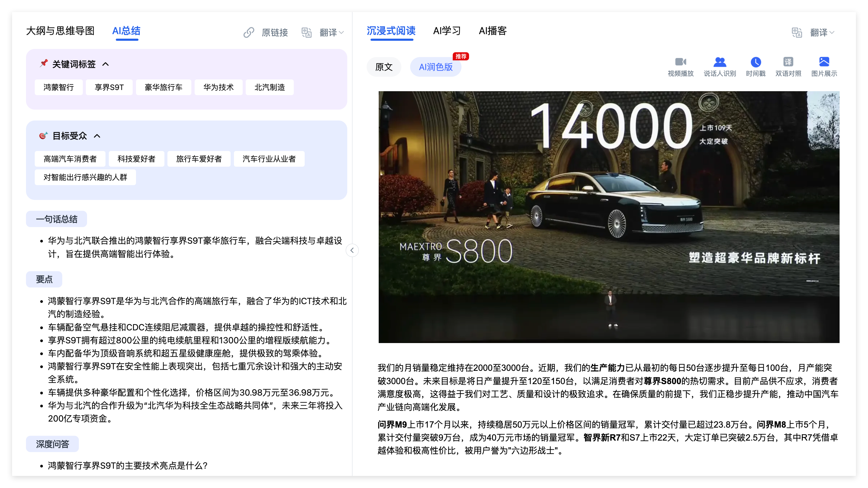Collapse the 目标受众 section
The width and height of the screenshot is (868, 488).
click(x=97, y=136)
